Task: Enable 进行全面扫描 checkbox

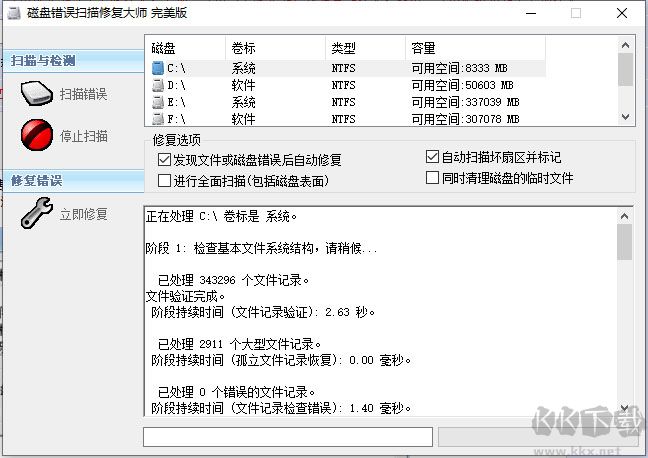Action: tap(164, 181)
